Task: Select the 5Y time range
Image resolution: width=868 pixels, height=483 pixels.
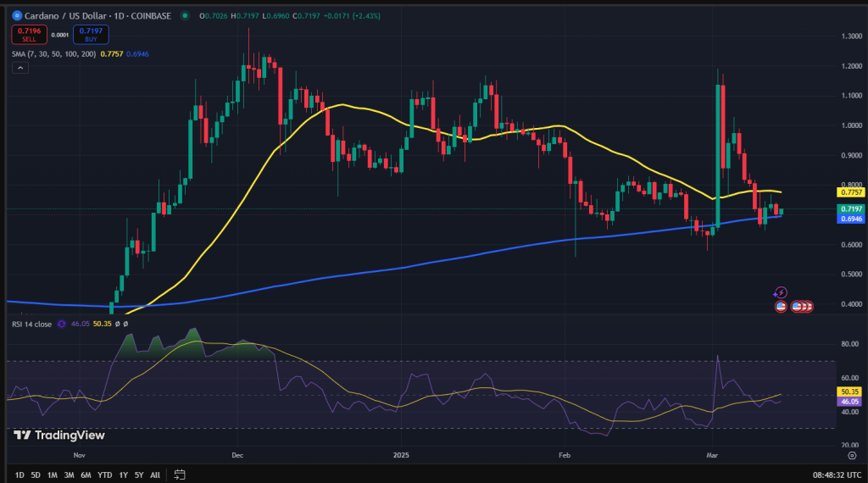Action: [139, 475]
